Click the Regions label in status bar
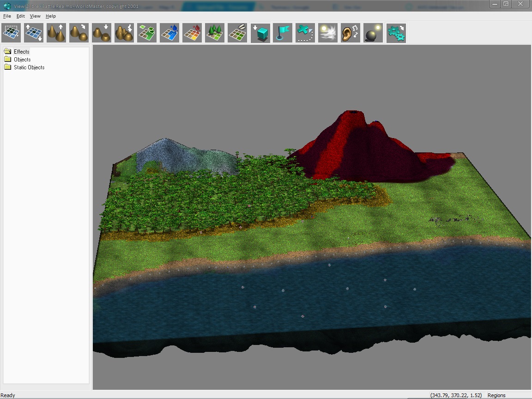Image resolution: width=532 pixels, height=399 pixels. tap(496, 395)
